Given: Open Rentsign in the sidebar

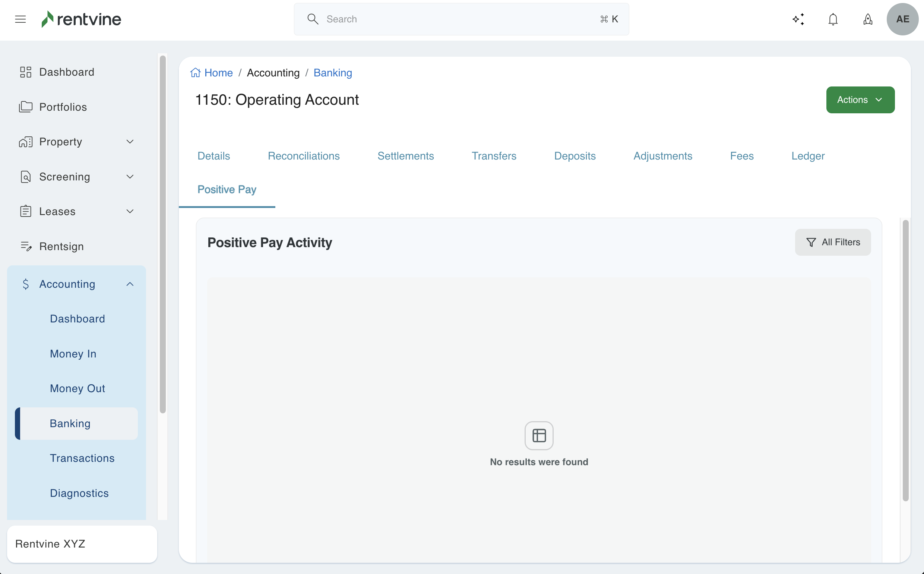Looking at the screenshot, I should [x=61, y=246].
